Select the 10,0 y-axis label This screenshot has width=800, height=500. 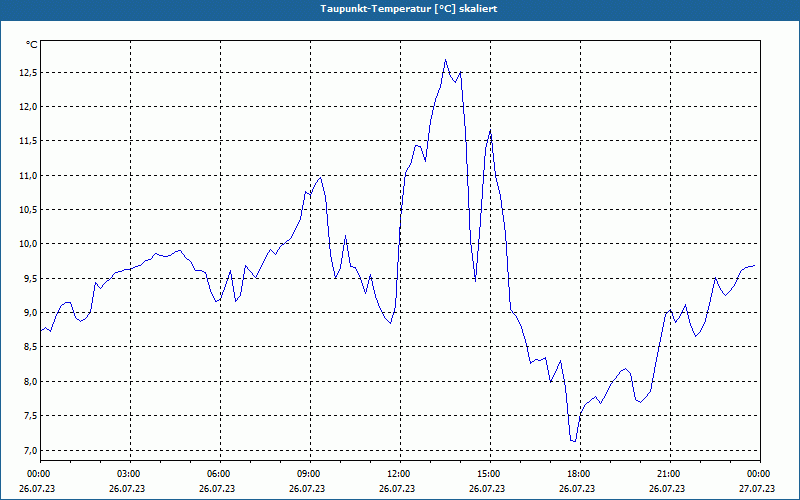[28, 244]
